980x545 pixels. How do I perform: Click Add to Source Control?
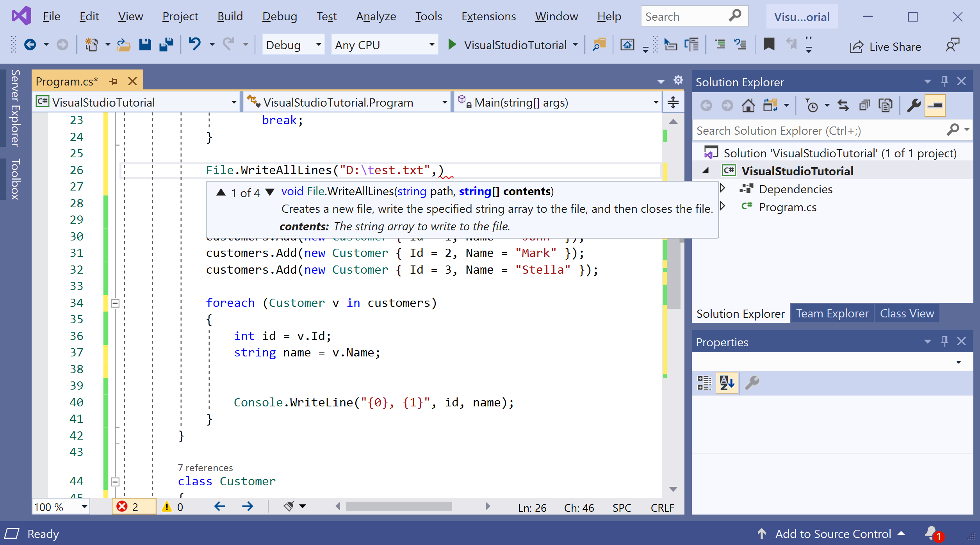pos(833,534)
